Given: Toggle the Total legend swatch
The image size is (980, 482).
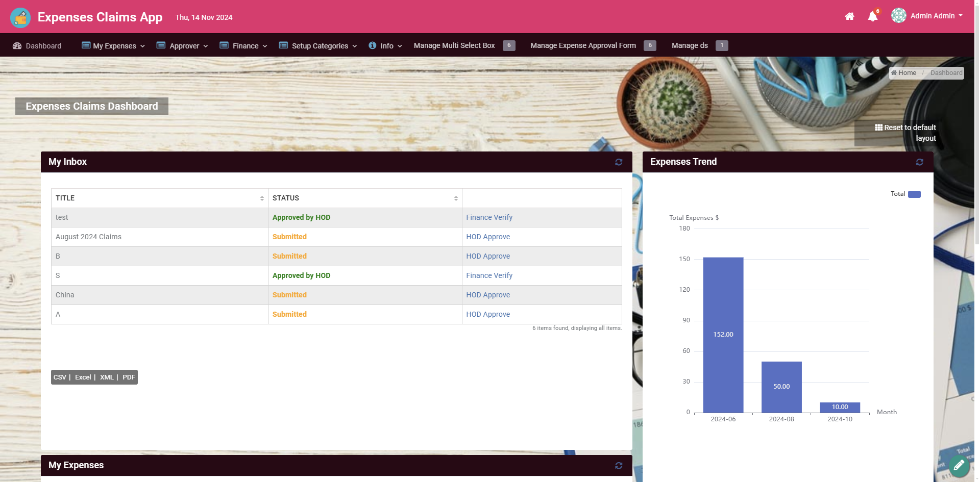Looking at the screenshot, I should tap(914, 194).
